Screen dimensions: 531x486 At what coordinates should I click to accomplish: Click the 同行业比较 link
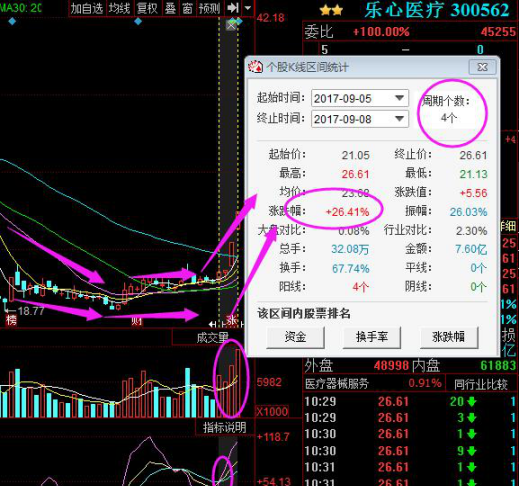click(481, 384)
